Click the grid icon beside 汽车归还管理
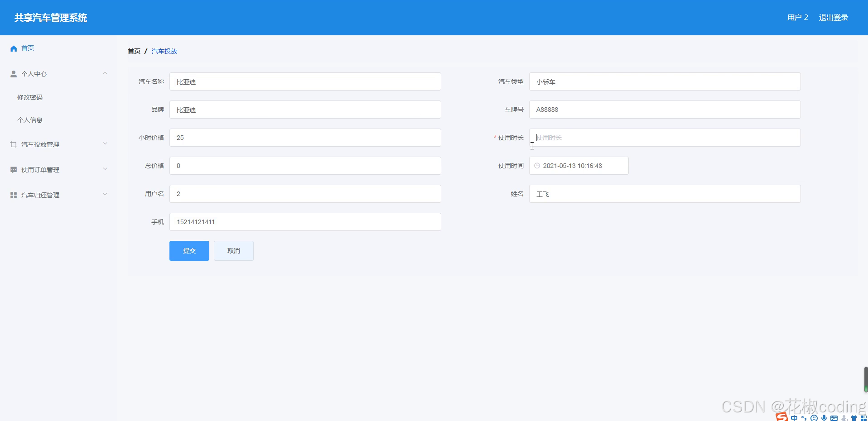This screenshot has height=421, width=868. [14, 195]
